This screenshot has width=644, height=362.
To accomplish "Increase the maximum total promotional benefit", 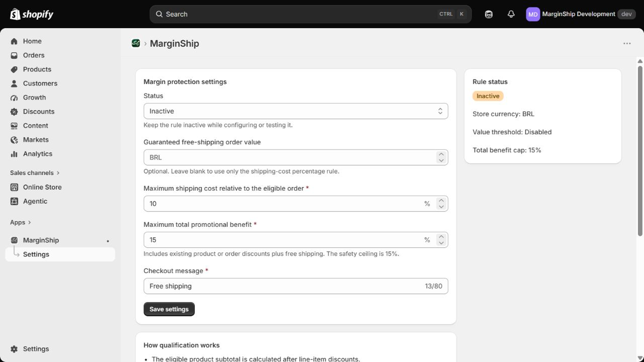I will click(x=441, y=237).
